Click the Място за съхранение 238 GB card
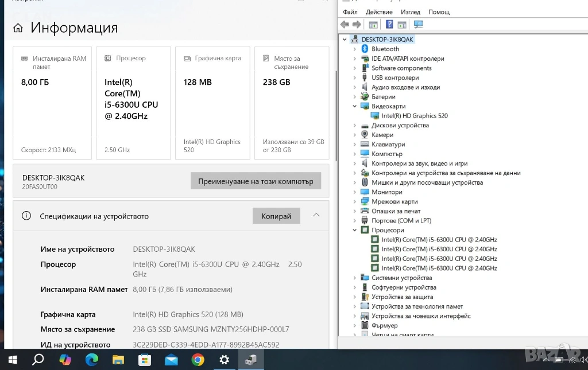Viewport: 588px width, 370px height. click(x=292, y=103)
